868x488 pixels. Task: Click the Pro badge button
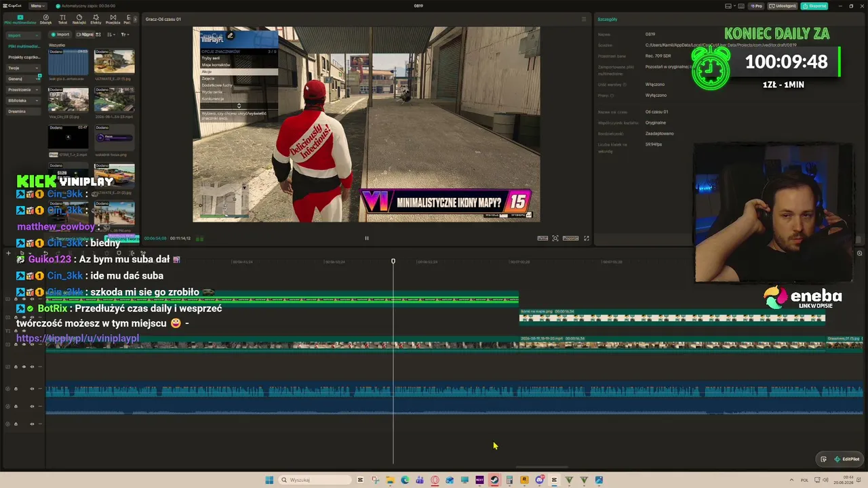click(757, 6)
